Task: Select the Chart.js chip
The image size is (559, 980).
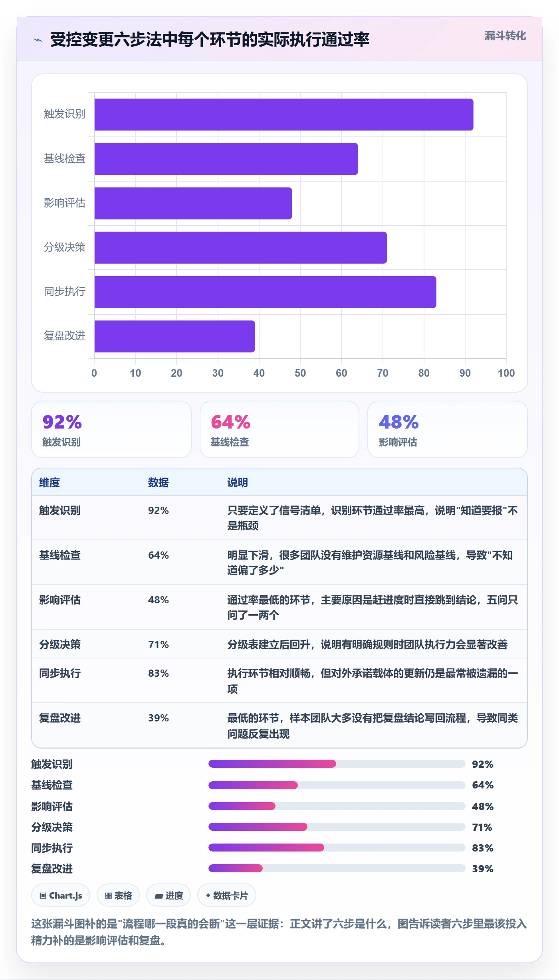Action: [61, 895]
